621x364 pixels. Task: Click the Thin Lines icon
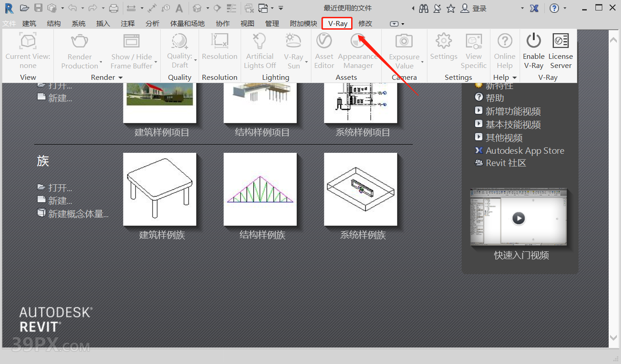click(232, 8)
